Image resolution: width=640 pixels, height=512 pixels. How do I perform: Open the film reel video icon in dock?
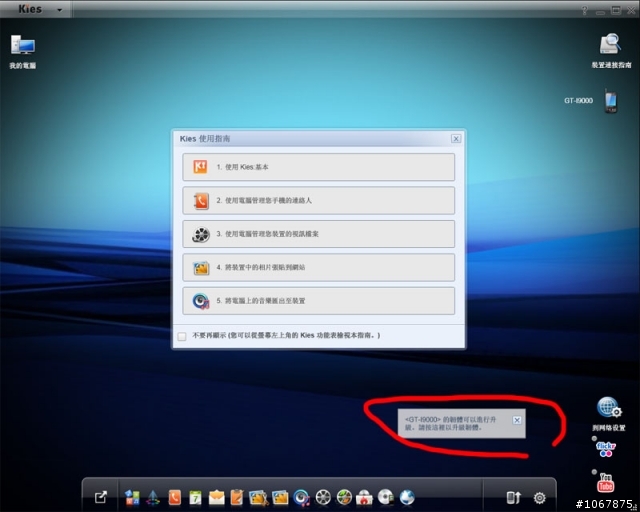[x=323, y=498]
